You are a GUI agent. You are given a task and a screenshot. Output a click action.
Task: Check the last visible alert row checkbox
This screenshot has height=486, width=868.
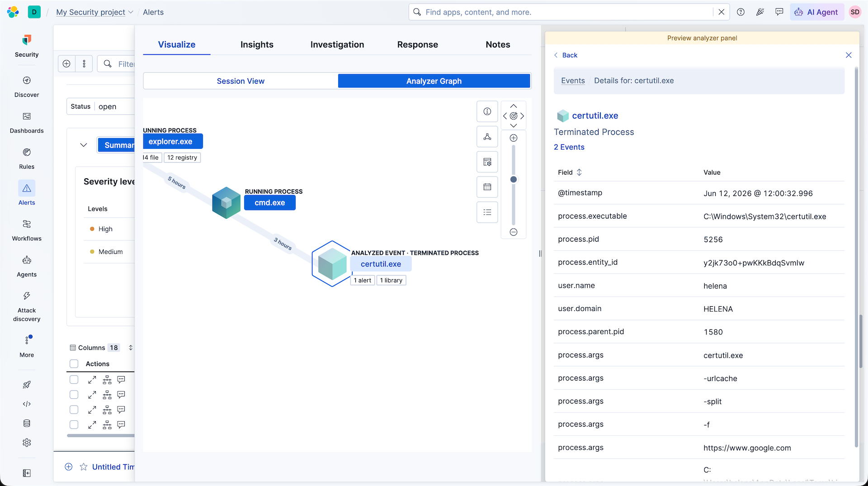[74, 424]
